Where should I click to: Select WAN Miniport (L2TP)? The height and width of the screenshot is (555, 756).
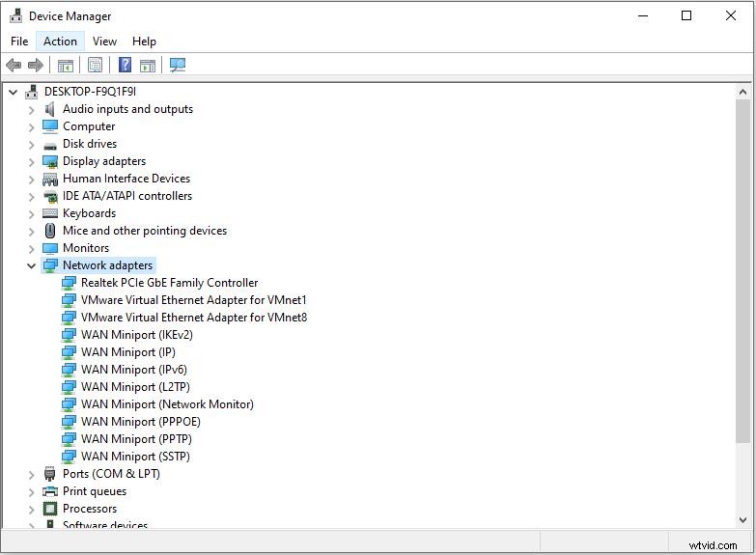point(135,387)
